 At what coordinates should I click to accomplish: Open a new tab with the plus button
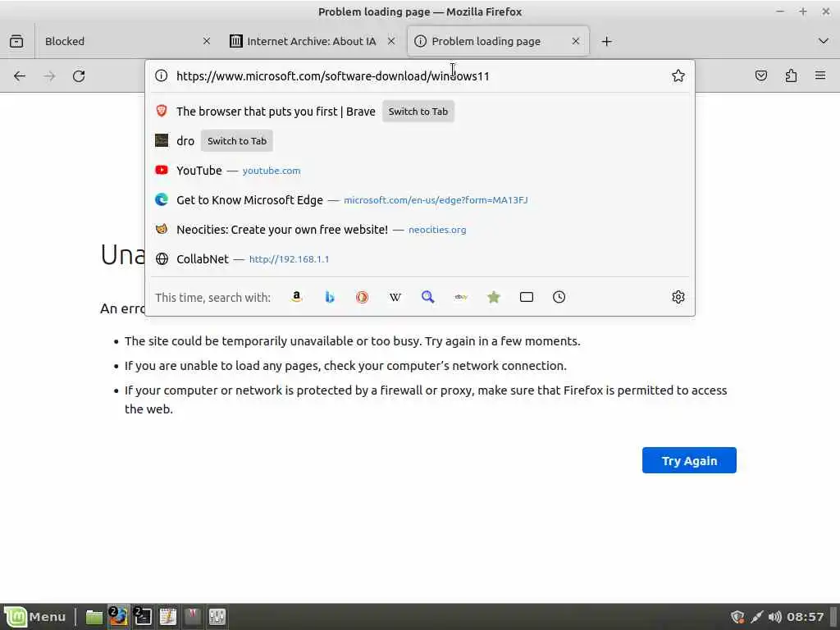pyautogui.click(x=606, y=41)
